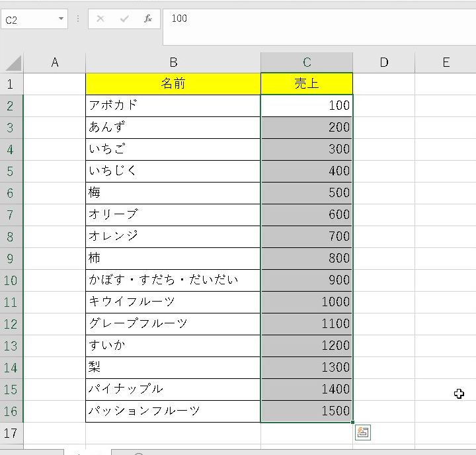Open the Quick Analysis icon below the selection
Image resolution: width=476 pixels, height=455 pixels.
tap(362, 433)
